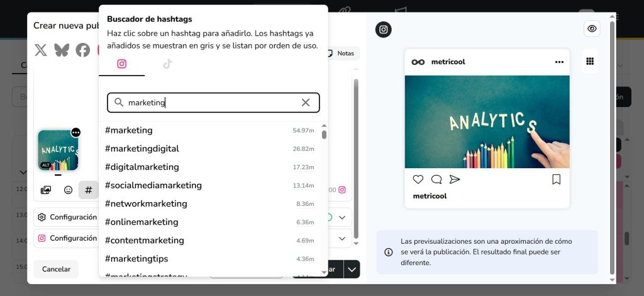
Task: Click the bookmark icon on post preview
Action: (x=556, y=179)
